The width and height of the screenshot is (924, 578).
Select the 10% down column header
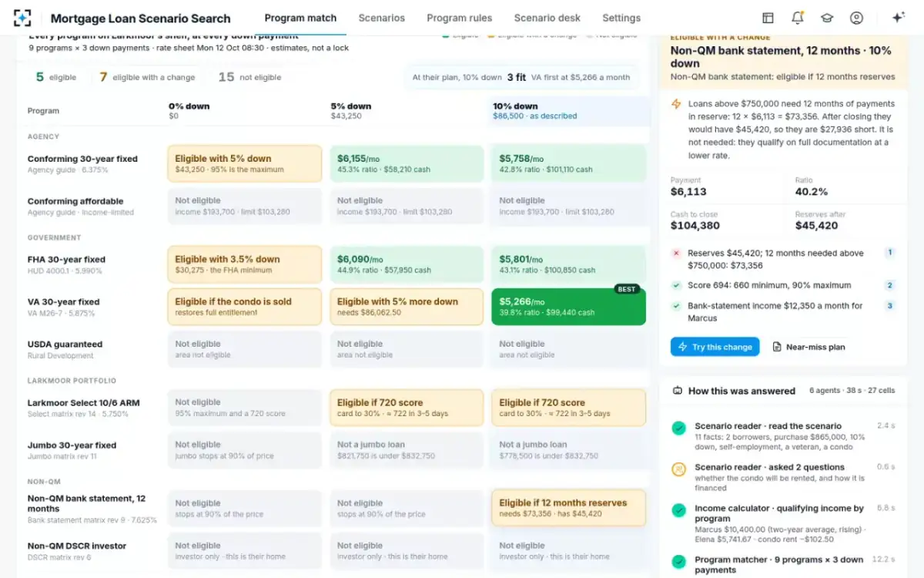(569, 111)
